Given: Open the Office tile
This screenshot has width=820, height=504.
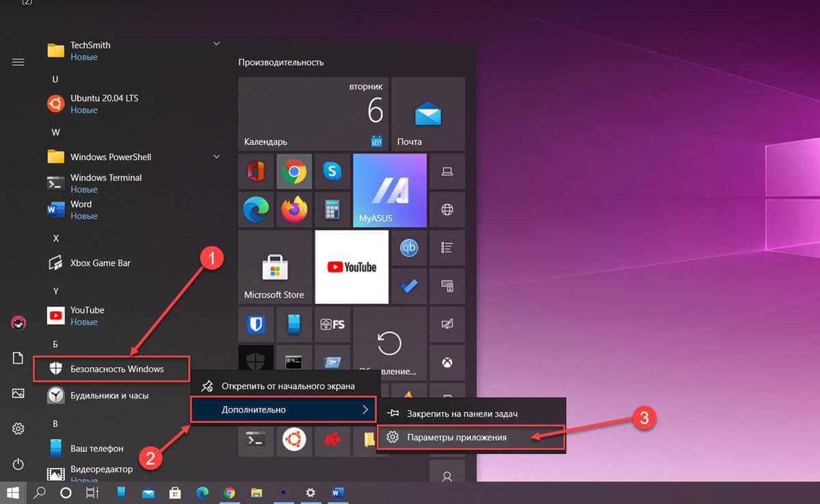Looking at the screenshot, I should 256,172.
